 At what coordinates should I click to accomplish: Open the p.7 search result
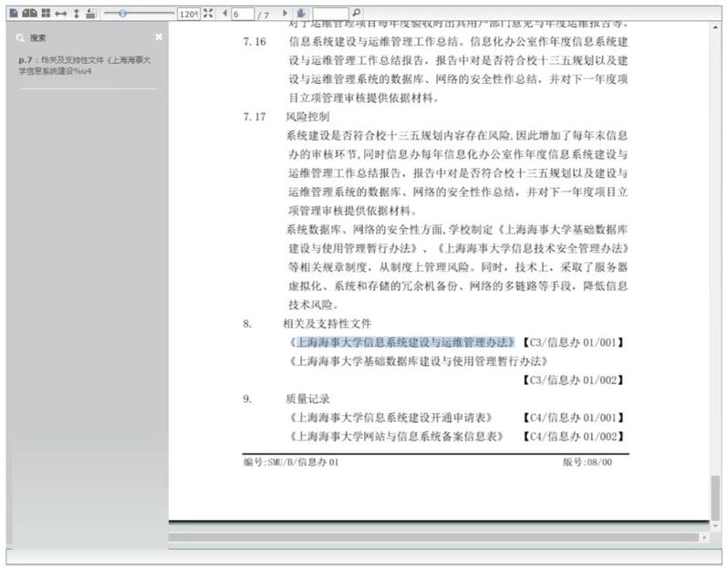pos(84,65)
